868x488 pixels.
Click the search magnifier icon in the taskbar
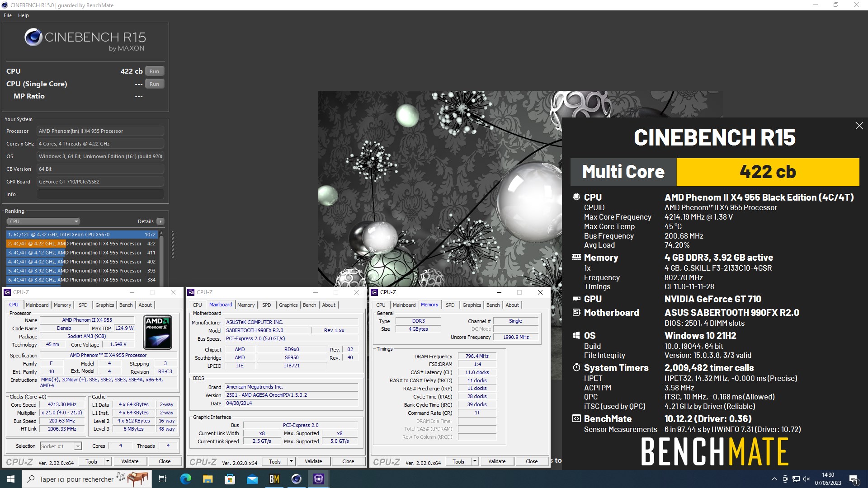(x=31, y=479)
